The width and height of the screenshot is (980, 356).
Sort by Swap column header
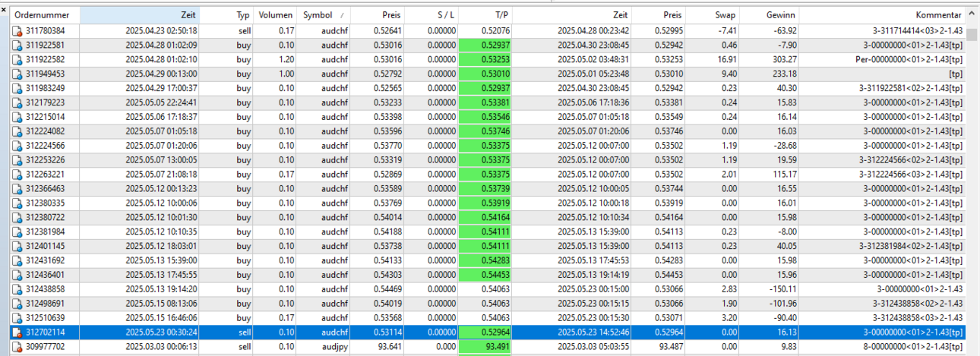(x=713, y=15)
